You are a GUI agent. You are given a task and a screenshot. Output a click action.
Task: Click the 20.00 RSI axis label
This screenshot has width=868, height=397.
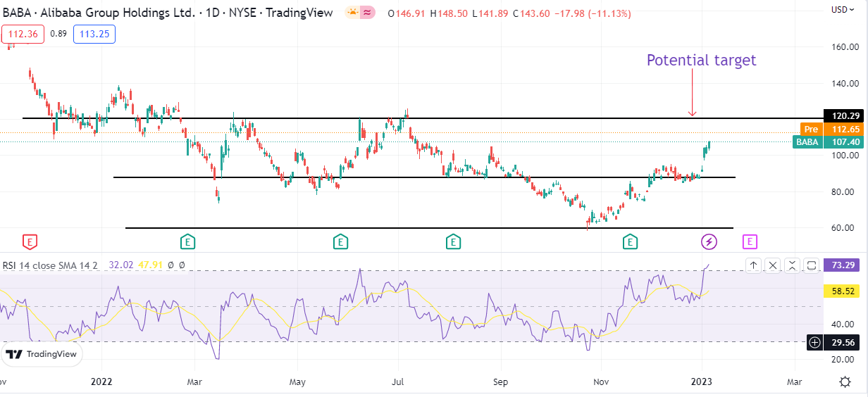click(x=844, y=360)
